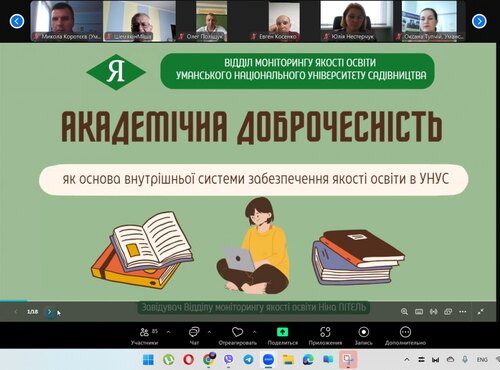Open the uTorrent taskbar icon
The width and height of the screenshot is (500, 370).
point(169,360)
